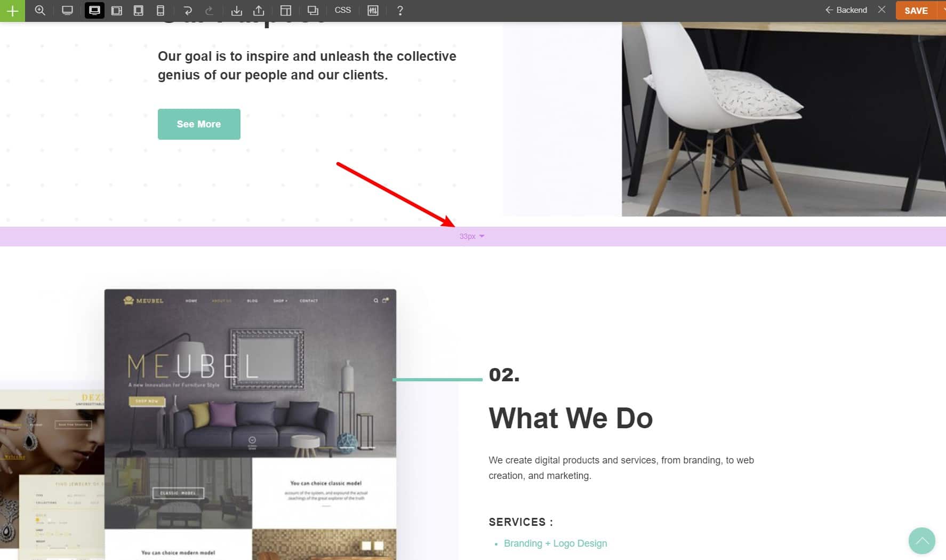Open the page layout template icon

point(286,10)
